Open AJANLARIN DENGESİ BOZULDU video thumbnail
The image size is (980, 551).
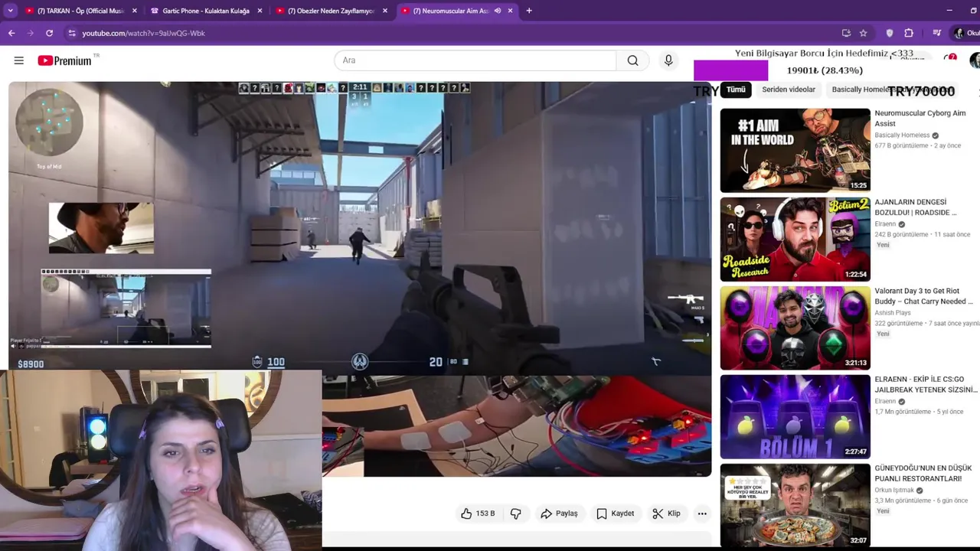[795, 239]
